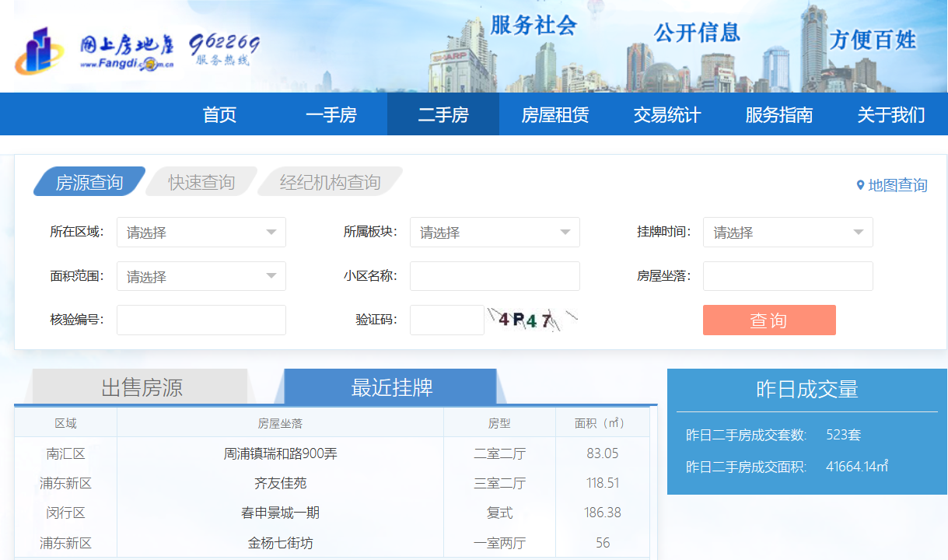Click the 小区名称 text field

tap(494, 276)
